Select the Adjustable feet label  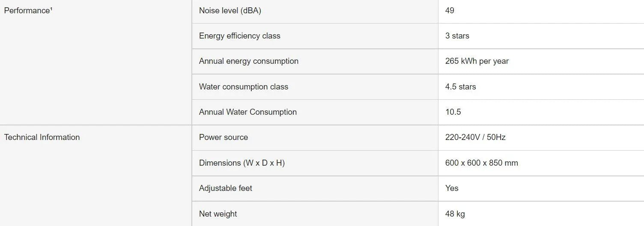tap(225, 188)
